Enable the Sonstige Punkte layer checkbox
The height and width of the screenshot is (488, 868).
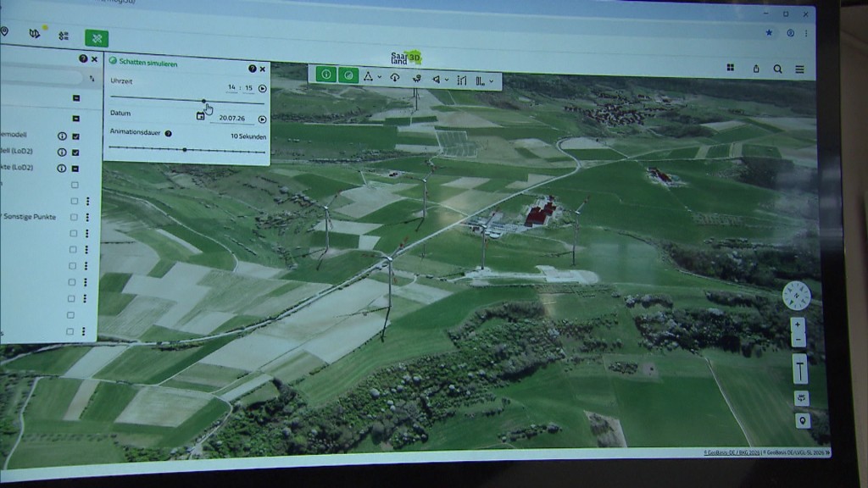click(75, 217)
